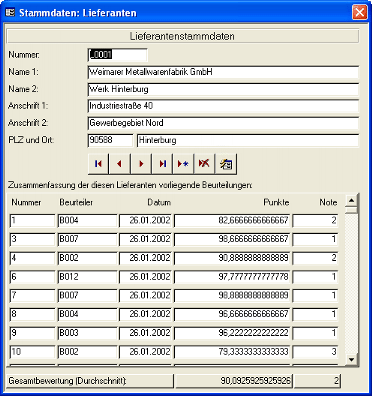This screenshot has width=372, height=396.
Task: Click the Nummer field L0001
Action: tap(117, 55)
